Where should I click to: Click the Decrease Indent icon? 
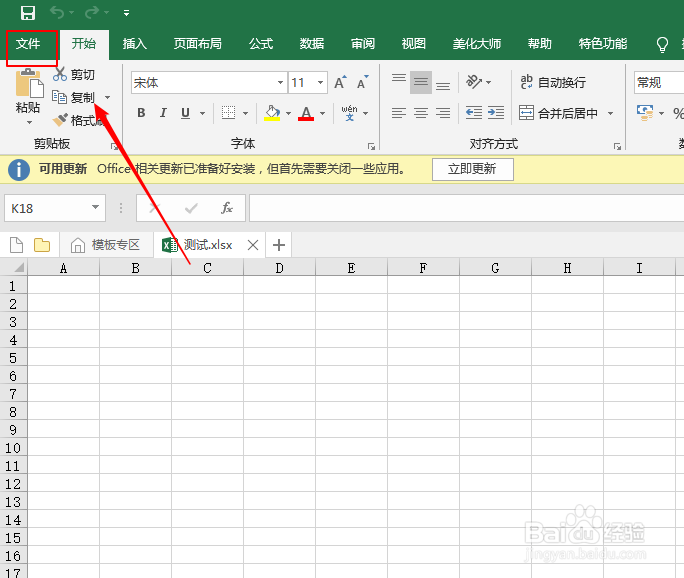click(x=474, y=113)
